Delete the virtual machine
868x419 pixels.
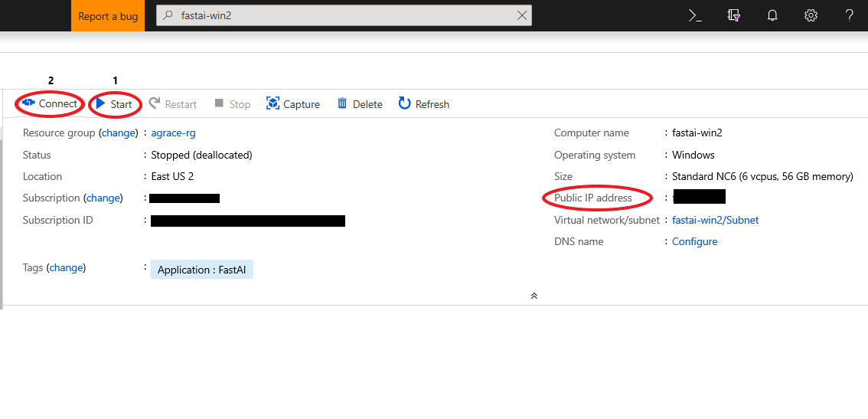[360, 104]
